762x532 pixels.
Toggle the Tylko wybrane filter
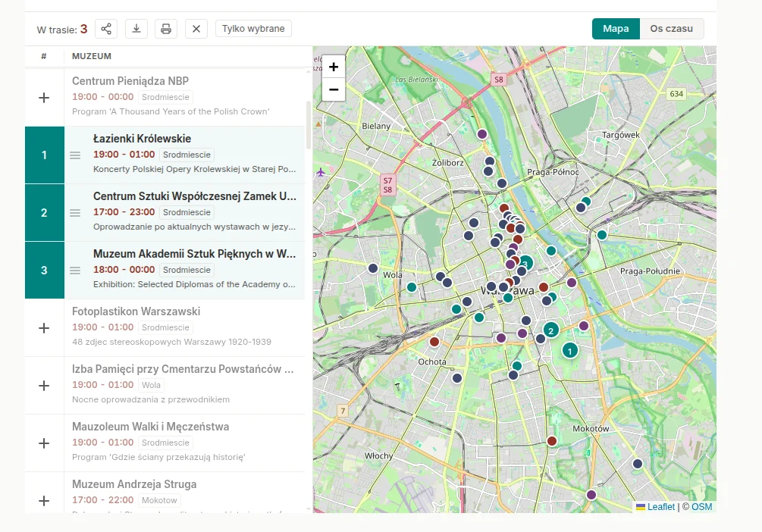click(x=253, y=29)
